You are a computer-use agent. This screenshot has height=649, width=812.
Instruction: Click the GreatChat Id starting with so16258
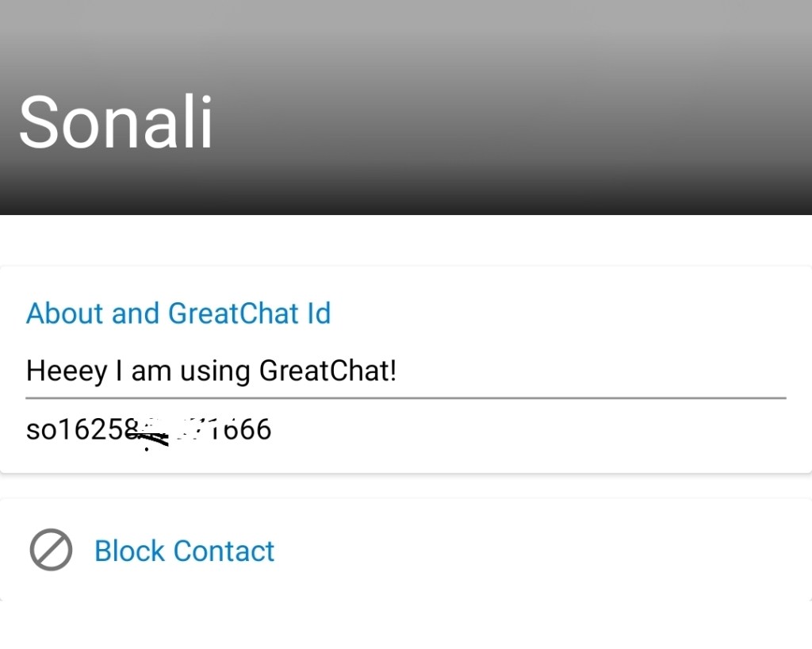[148, 430]
